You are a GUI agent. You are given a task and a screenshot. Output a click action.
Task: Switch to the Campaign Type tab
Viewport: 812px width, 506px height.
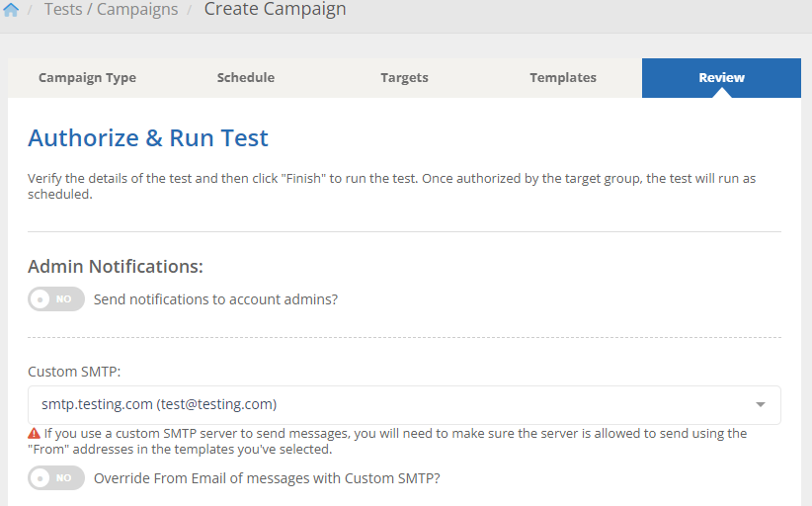[87, 78]
